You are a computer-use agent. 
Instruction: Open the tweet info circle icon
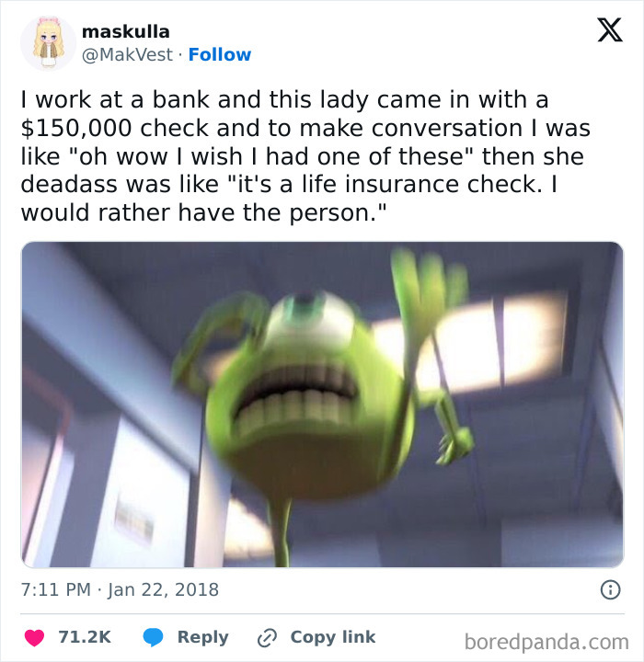click(611, 589)
